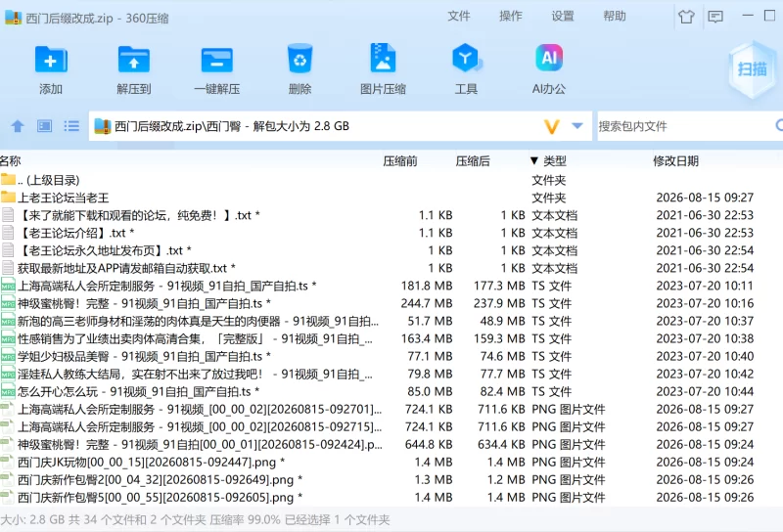The height and width of the screenshot is (532, 783).
Task: Select 怎么开心怎么玩 ts file row
Action: 391,391
